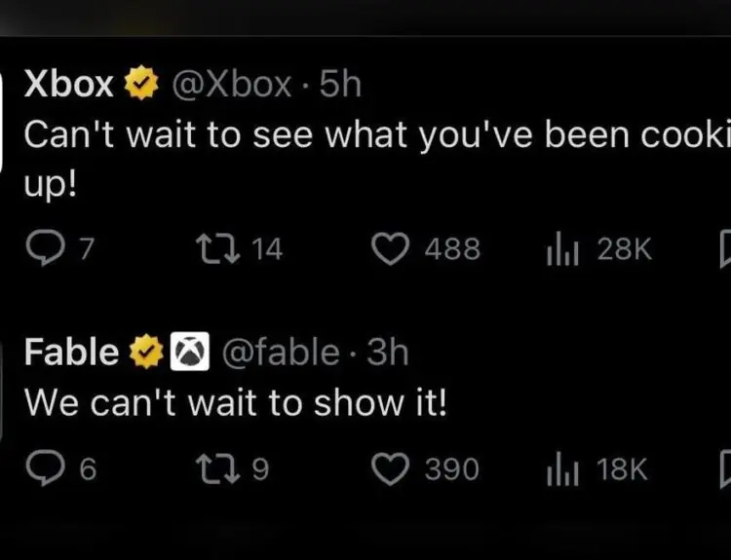Like the Fable tweet
Viewport: 731px width, 560px height.
[393, 469]
